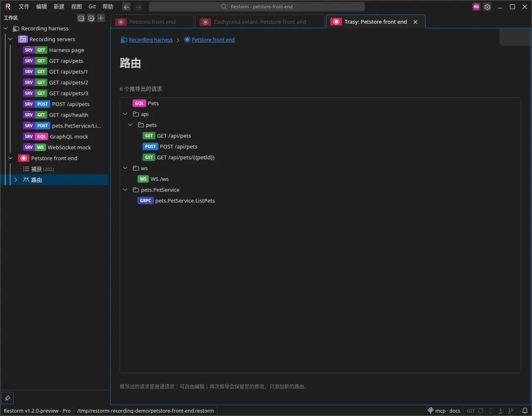Image resolution: width=532 pixels, height=416 pixels.
Task: Switch to Zachycená volání: Petstore front end tab
Action: coord(260,22)
